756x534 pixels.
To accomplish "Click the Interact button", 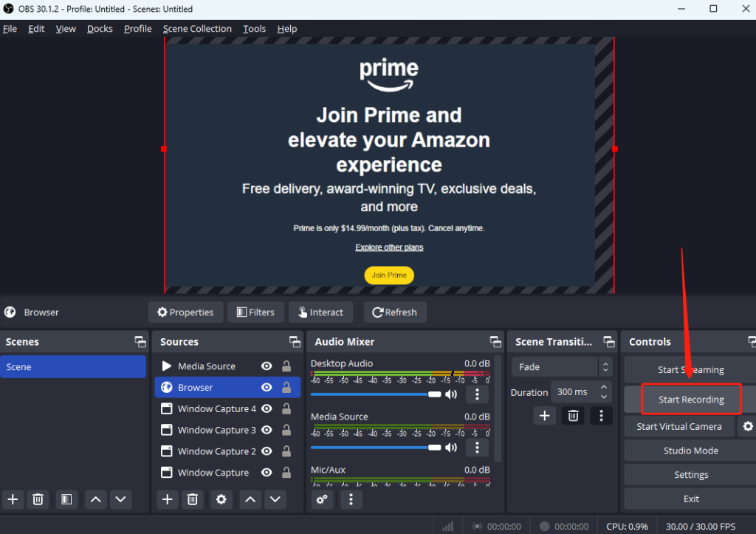I will pos(320,312).
